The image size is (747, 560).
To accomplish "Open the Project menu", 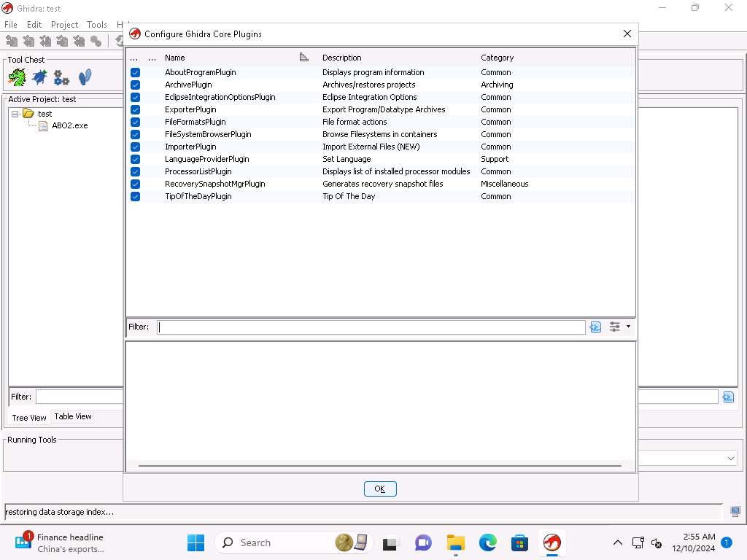I will click(64, 25).
